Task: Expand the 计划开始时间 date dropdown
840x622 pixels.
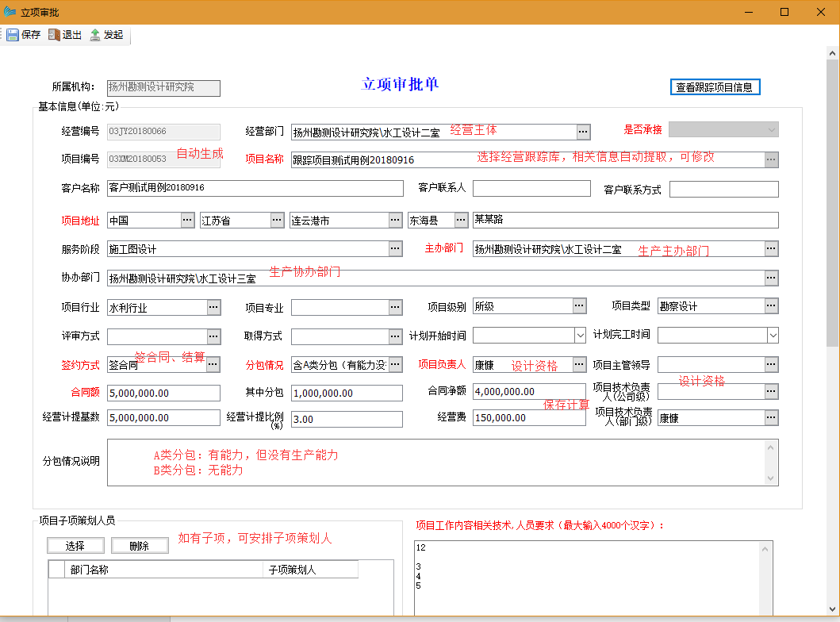Action: pyautogui.click(x=580, y=336)
